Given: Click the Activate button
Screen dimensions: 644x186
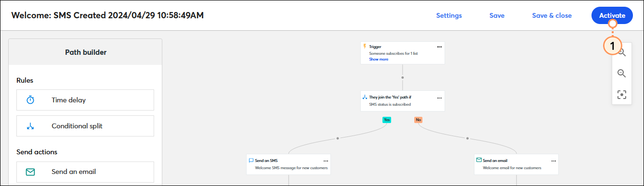Looking at the screenshot, I should [x=612, y=15].
